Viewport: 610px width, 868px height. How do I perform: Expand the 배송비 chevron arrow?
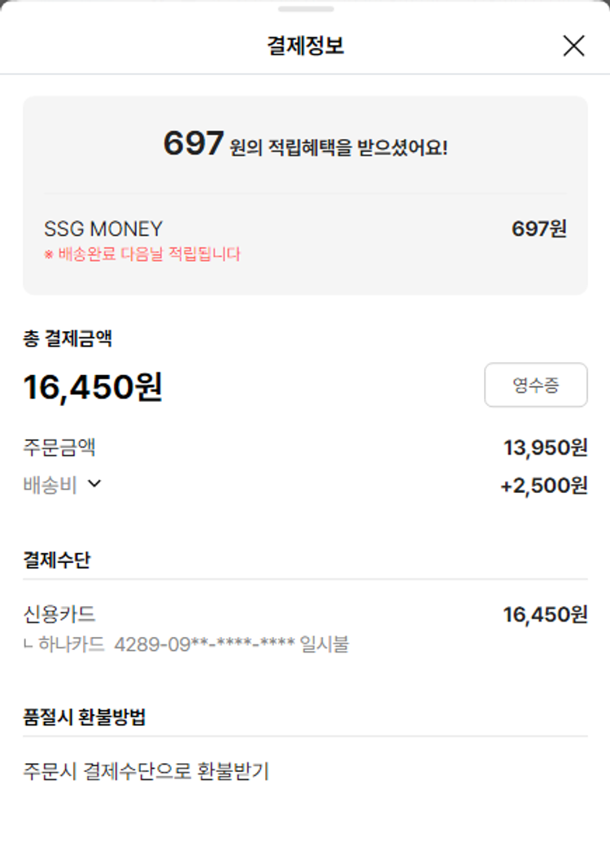pyautogui.click(x=94, y=484)
